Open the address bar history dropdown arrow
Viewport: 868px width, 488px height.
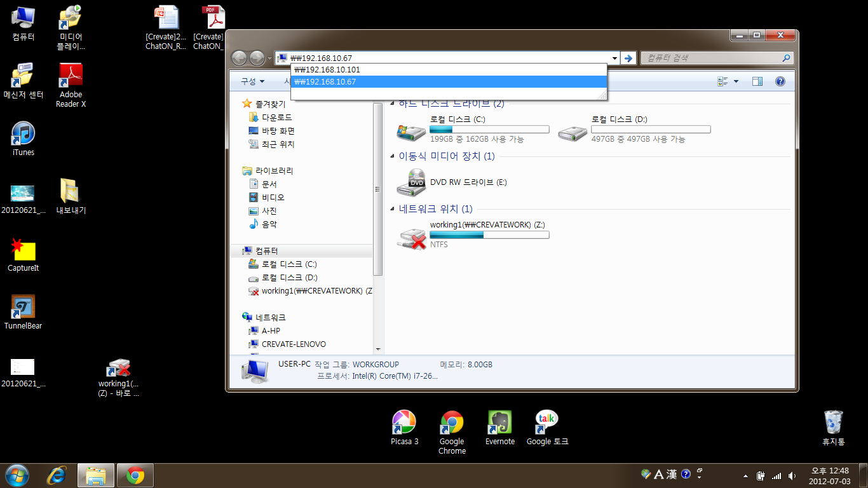coord(614,58)
